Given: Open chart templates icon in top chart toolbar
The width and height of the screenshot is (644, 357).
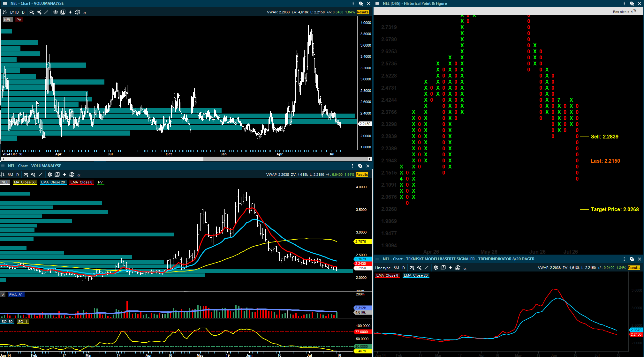Looking at the screenshot, I should click(x=63, y=12).
